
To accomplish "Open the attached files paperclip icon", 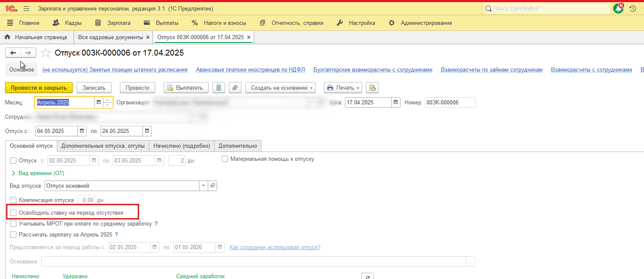I will (235, 88).
